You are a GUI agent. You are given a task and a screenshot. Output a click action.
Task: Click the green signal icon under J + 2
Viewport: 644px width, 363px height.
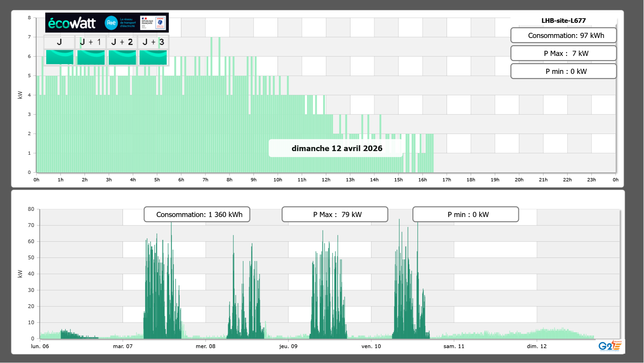(x=122, y=57)
